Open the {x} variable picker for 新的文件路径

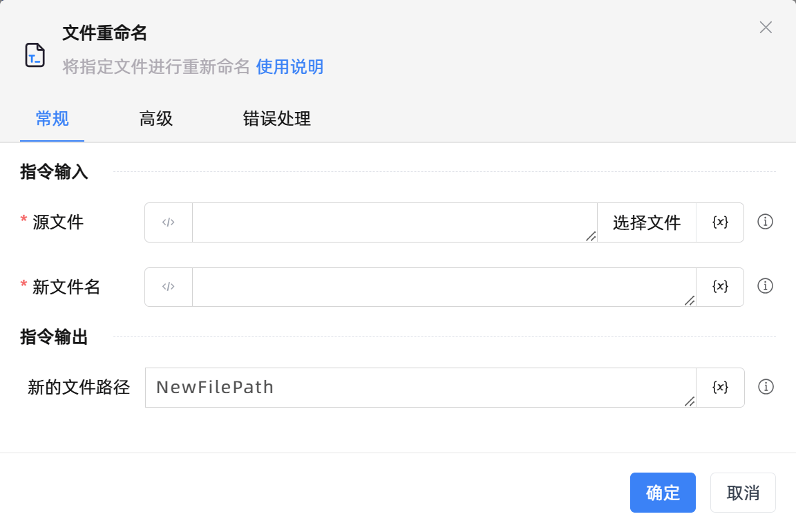pyautogui.click(x=720, y=387)
